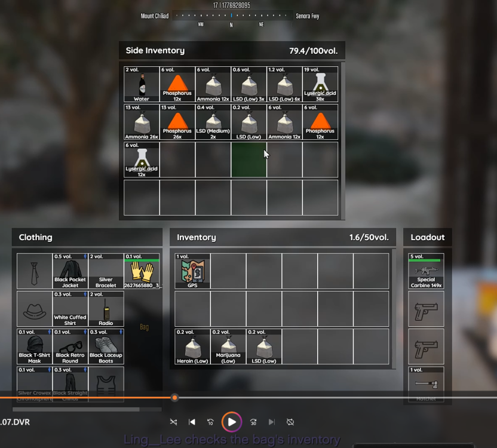Select the Black Retro Round glasses
This screenshot has height=448, width=497.
[x=70, y=346]
